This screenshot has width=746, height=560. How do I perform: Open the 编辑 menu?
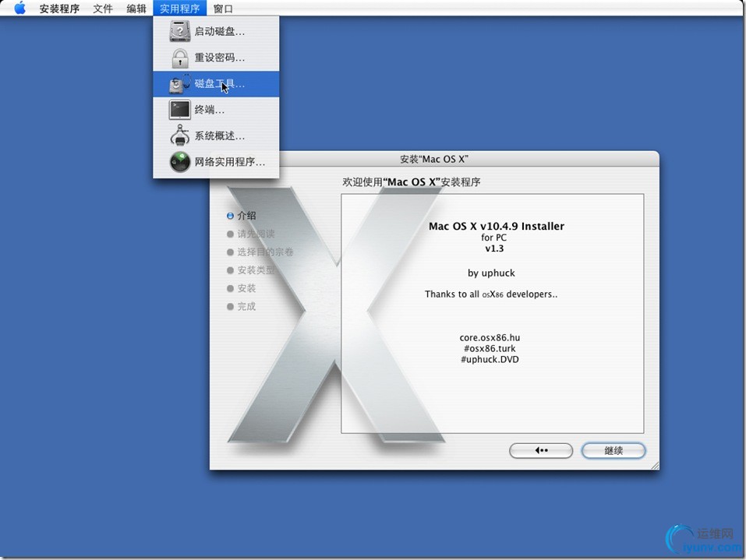tap(136, 9)
